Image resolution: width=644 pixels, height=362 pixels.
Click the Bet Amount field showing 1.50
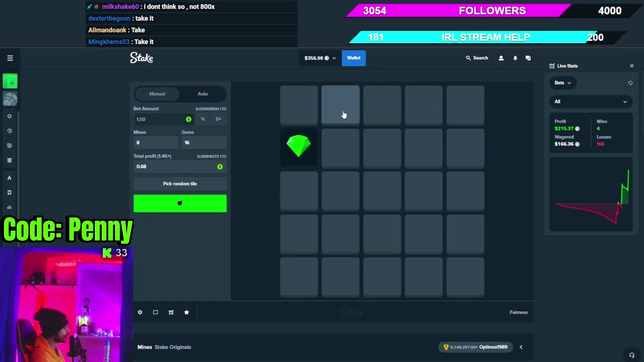tap(164, 119)
